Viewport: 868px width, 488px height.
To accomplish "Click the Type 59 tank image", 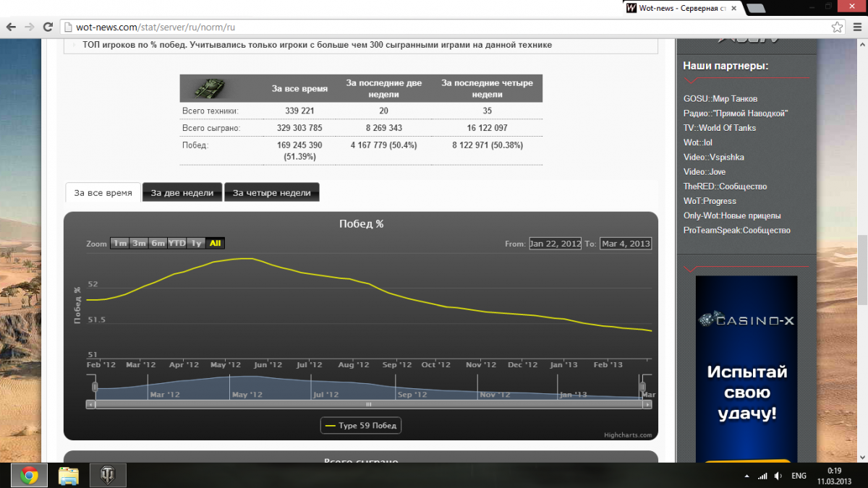I will coord(210,88).
